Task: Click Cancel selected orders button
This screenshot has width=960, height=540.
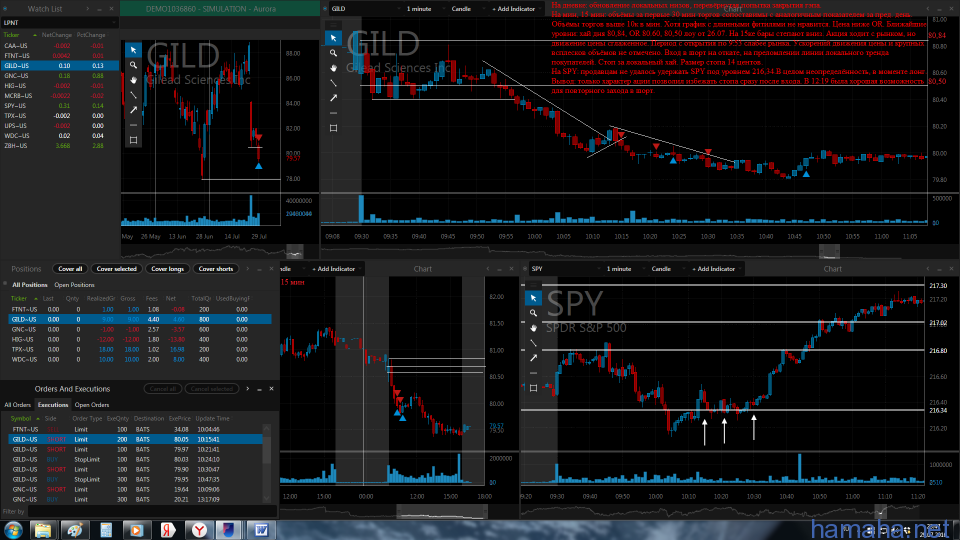Action: point(212,389)
